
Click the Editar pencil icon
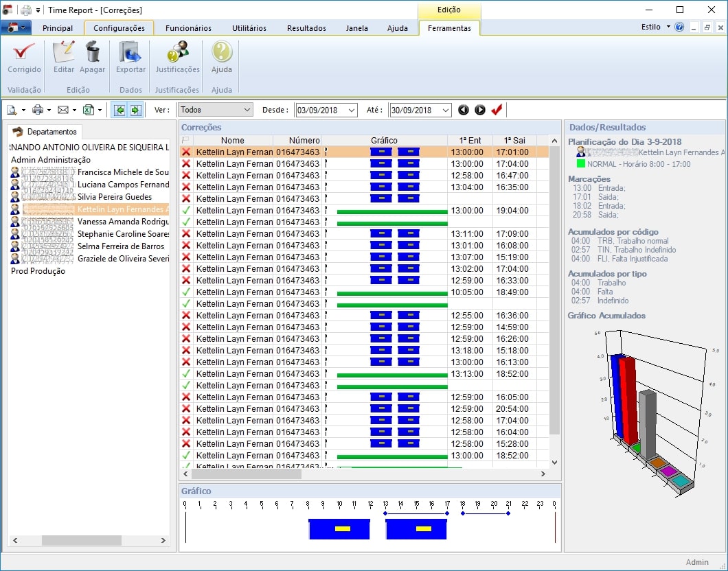pos(64,53)
